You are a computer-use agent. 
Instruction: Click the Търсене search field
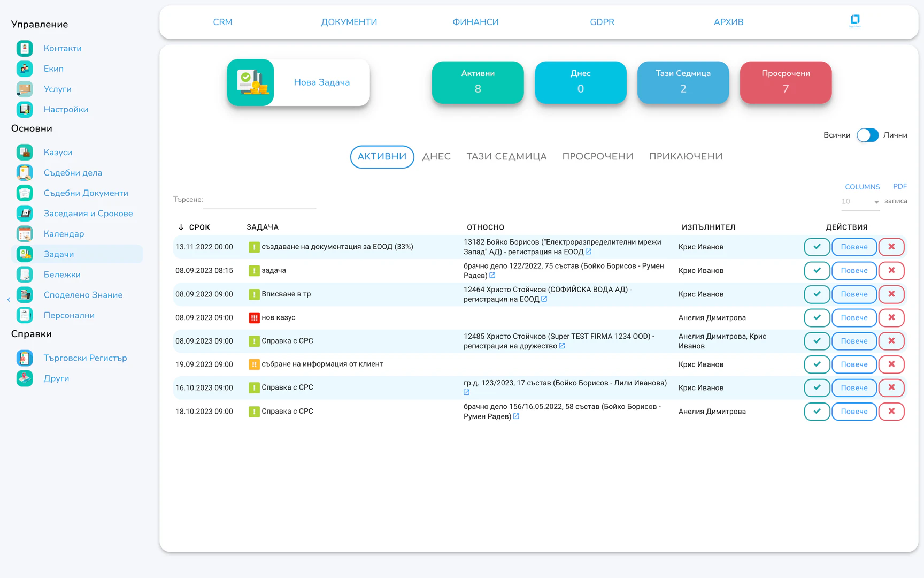pos(260,200)
